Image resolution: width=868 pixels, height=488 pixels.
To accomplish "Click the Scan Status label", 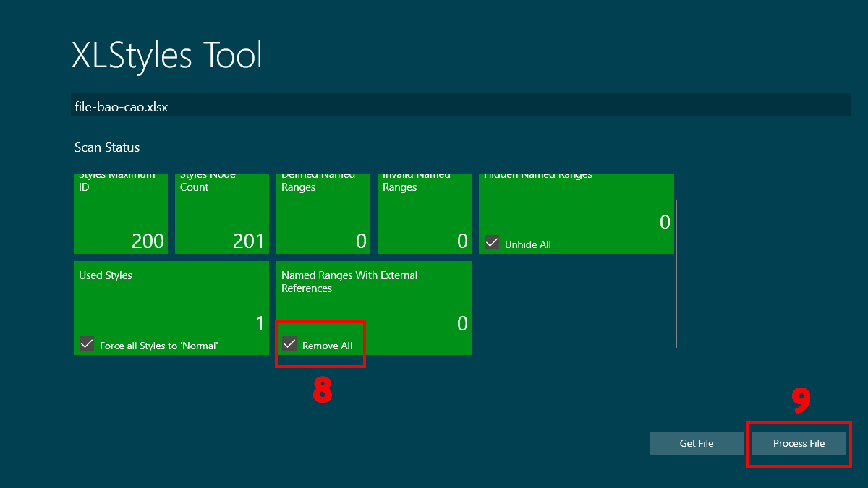I will point(106,147).
